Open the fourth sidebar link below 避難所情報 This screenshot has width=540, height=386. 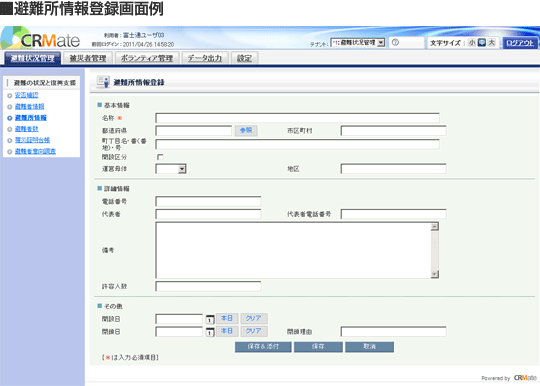27,129
